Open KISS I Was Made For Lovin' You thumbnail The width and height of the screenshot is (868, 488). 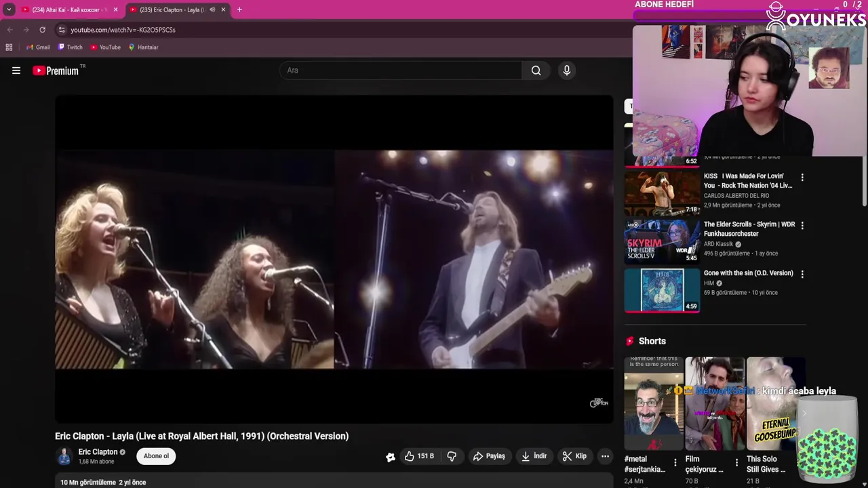(x=662, y=192)
